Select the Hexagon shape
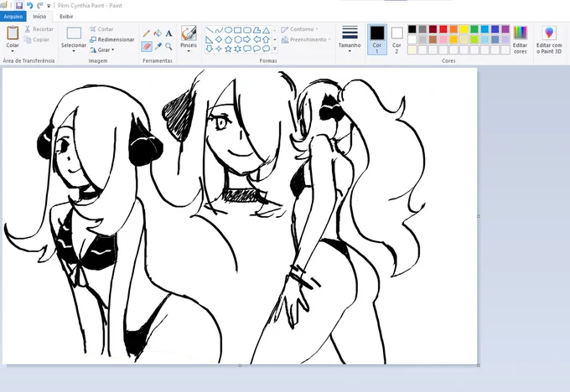Viewport: 570px width, 392px height. click(238, 39)
